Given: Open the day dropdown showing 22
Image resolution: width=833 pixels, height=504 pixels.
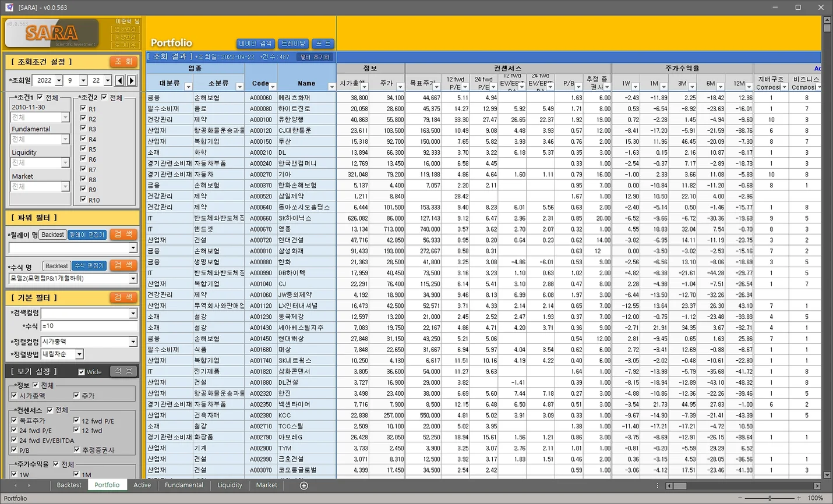Looking at the screenshot, I should tap(108, 80).
